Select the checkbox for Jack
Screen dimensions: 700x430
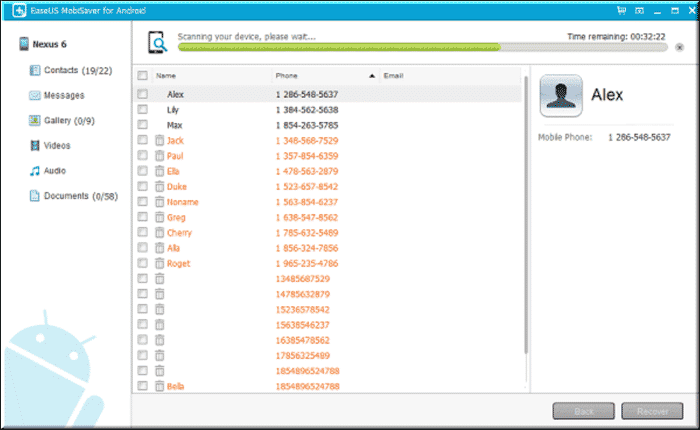coord(142,140)
